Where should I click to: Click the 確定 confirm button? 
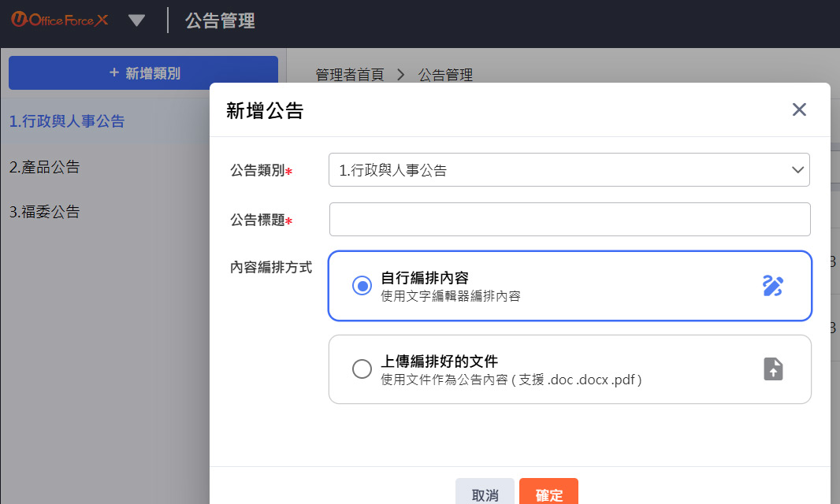(548, 493)
